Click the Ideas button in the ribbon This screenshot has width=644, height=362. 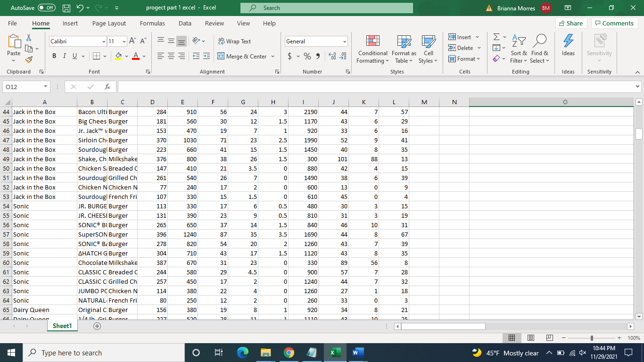point(568,47)
